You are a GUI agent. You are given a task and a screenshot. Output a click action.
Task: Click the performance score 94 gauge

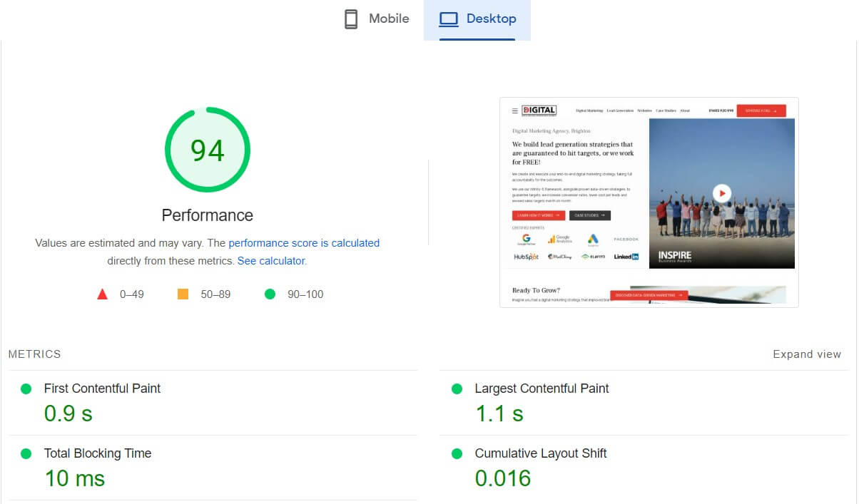(208, 150)
